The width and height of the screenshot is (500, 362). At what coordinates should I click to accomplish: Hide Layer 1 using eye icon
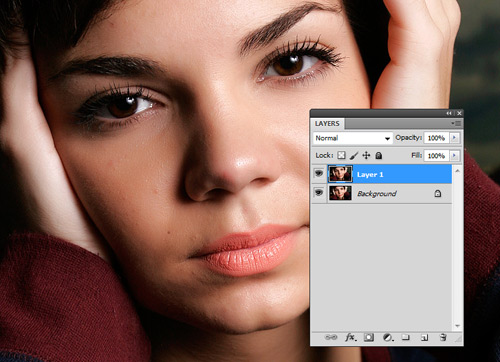tap(319, 173)
